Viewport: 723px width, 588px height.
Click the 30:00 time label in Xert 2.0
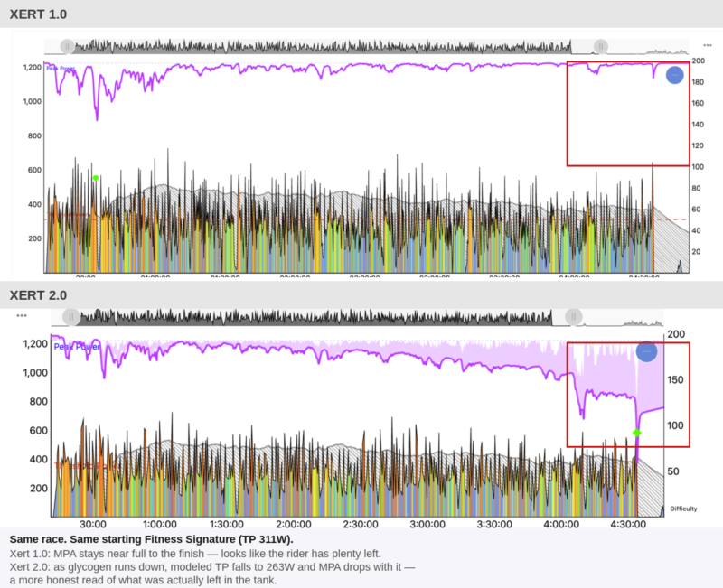coord(93,524)
